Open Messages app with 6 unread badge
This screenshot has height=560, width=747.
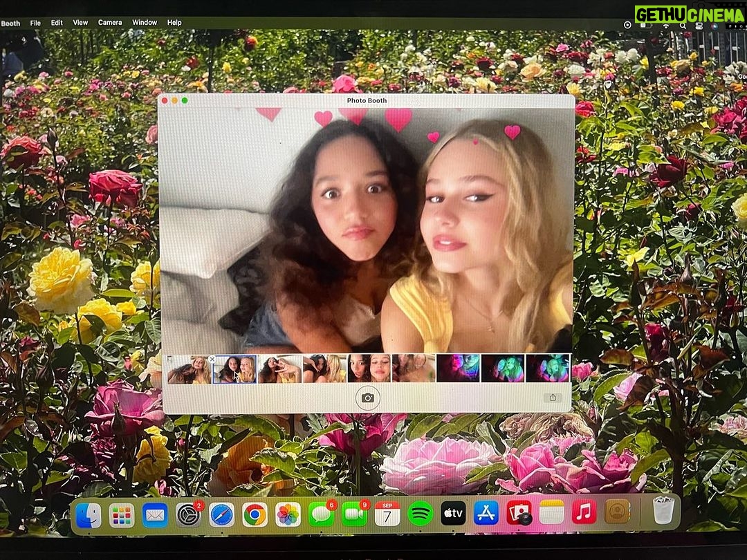coord(320,514)
